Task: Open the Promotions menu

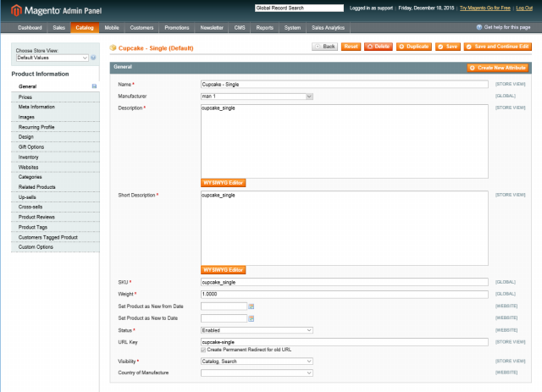Action: [176, 28]
